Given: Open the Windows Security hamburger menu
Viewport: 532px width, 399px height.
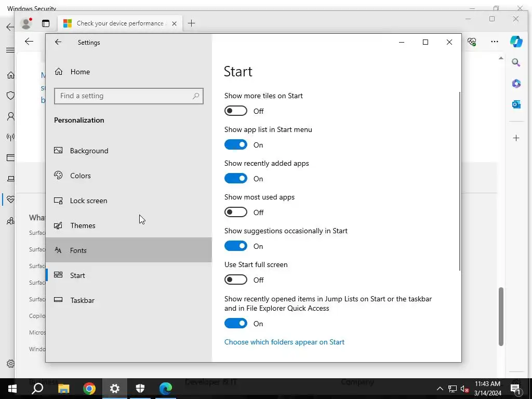Looking at the screenshot, I should pos(10,50).
